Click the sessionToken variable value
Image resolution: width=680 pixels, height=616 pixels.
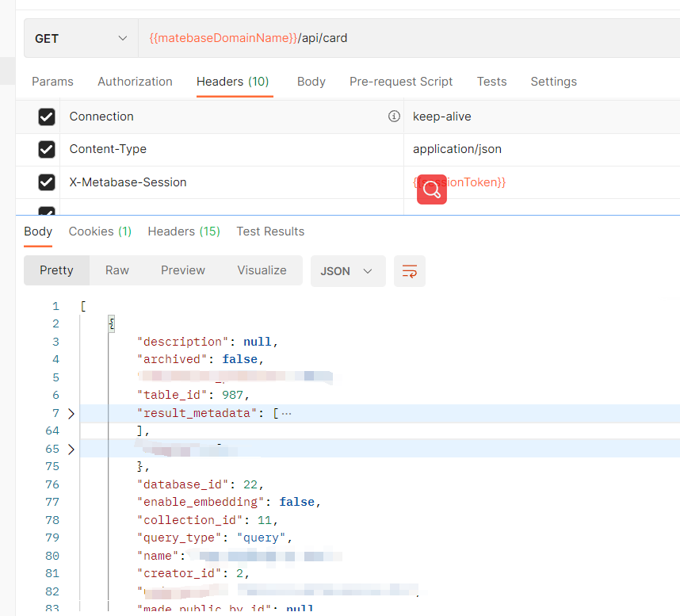[x=459, y=182]
